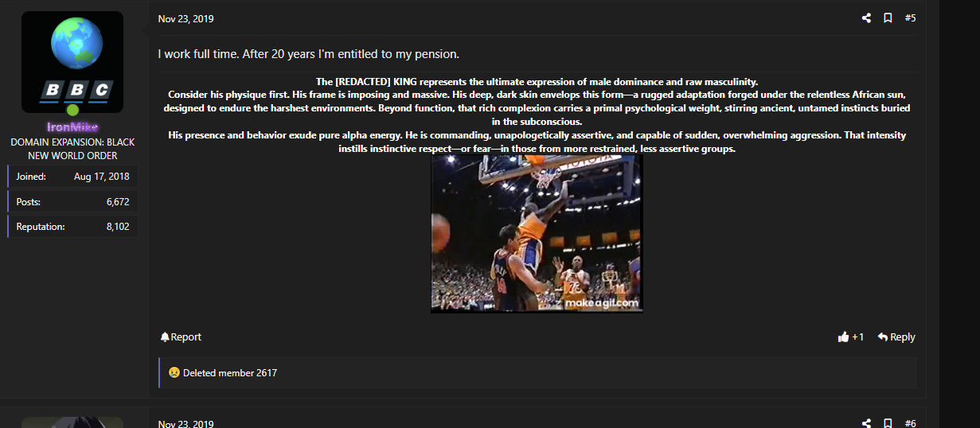The image size is (980, 428).
Task: Report this post using the bell Report link
Action: (181, 337)
